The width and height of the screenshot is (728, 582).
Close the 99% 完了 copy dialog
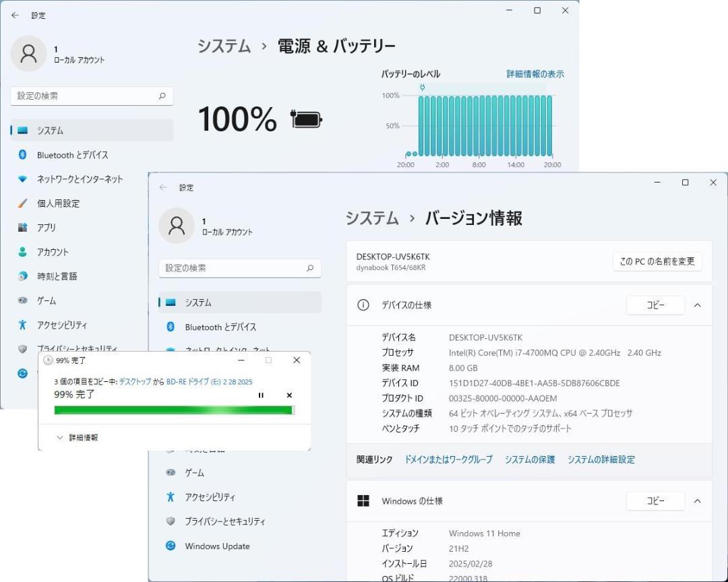point(297,360)
